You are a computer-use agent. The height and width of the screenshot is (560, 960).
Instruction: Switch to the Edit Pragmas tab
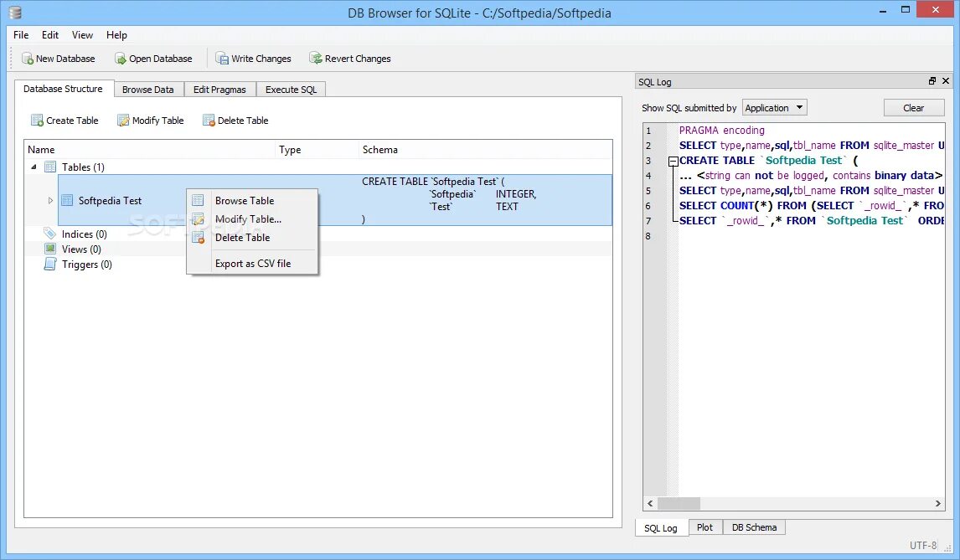[219, 90]
